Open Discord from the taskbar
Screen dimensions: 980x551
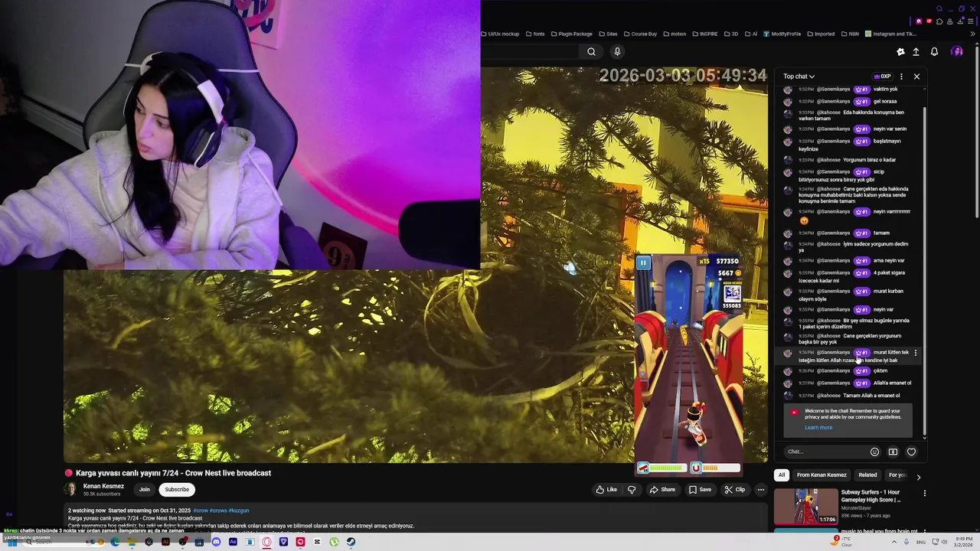[216, 542]
